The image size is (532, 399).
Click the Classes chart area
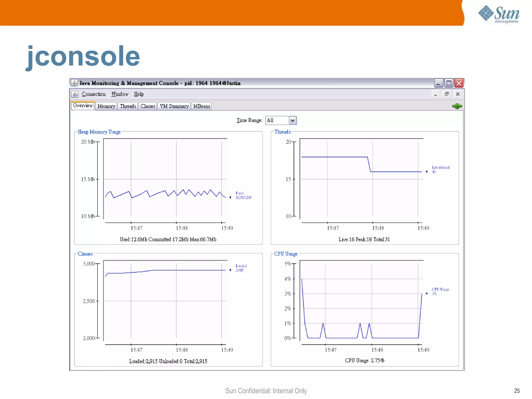(x=165, y=301)
